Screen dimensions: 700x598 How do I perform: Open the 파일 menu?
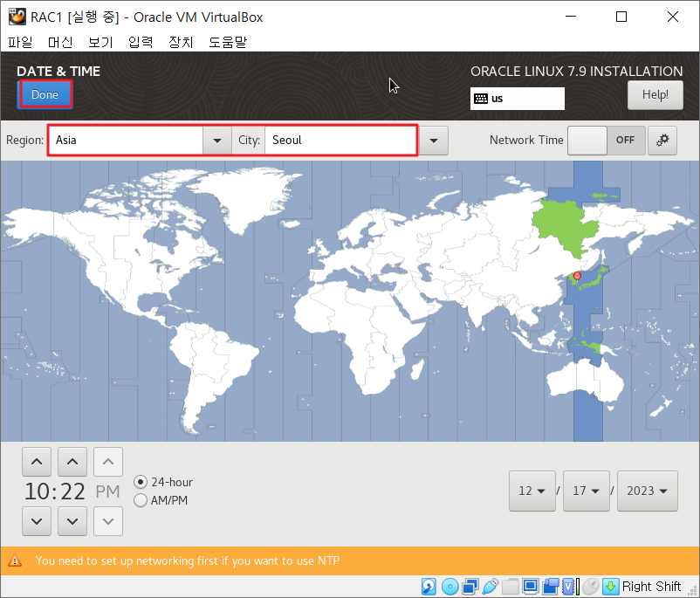[20, 42]
